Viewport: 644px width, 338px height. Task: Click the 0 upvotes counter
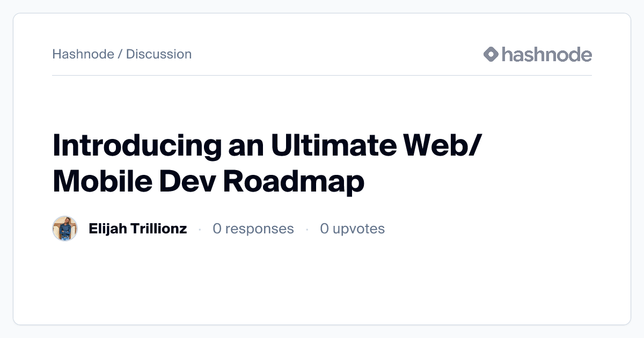click(x=352, y=229)
